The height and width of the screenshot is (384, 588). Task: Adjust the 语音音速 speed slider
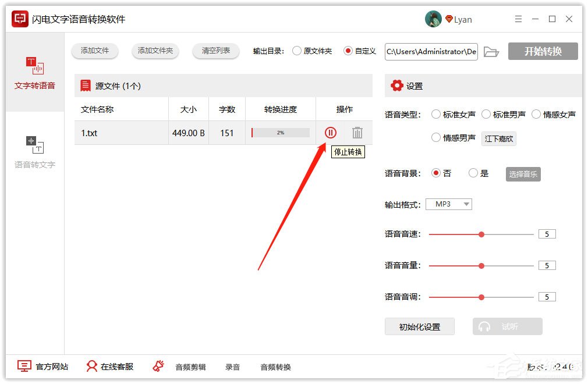(481, 234)
